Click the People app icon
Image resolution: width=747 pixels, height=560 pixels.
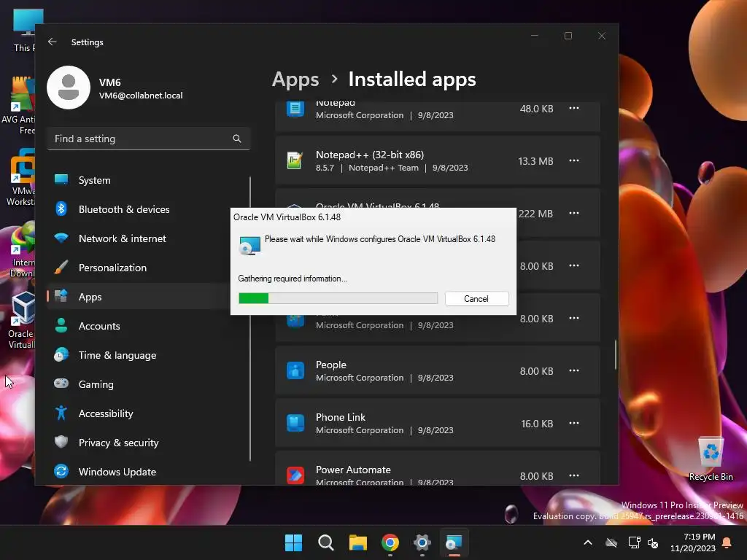(x=295, y=370)
